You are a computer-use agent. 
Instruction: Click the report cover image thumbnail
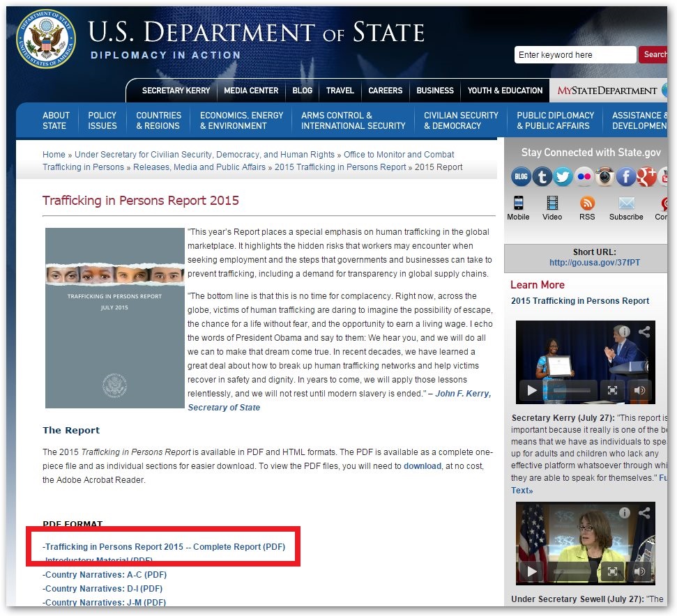[115, 318]
